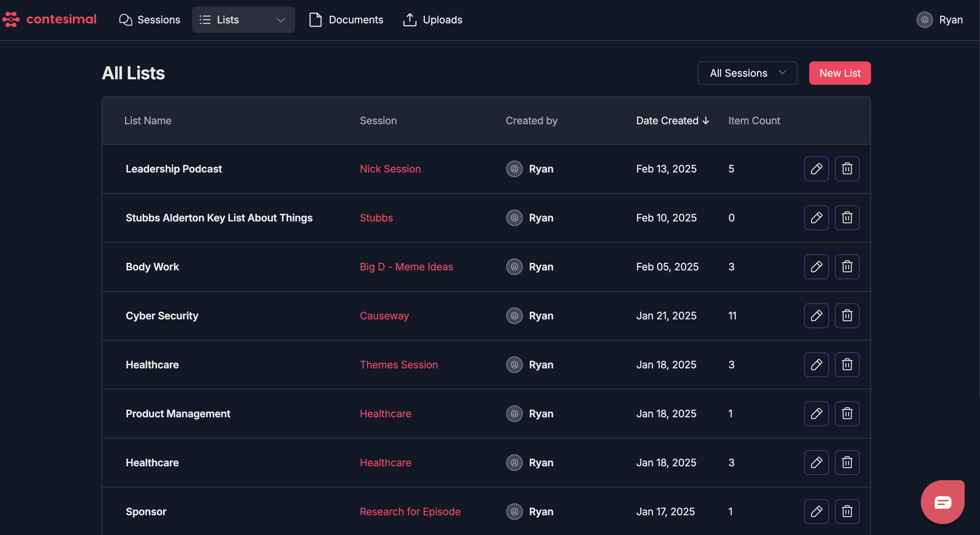Sort by Item Count header

click(x=754, y=121)
